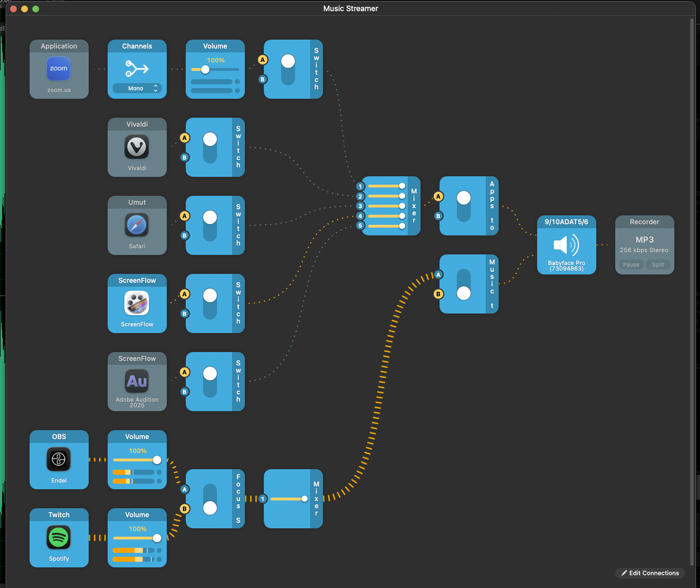Select input A on the Safari Switch
The width and height of the screenshot is (700, 588).
point(185,216)
